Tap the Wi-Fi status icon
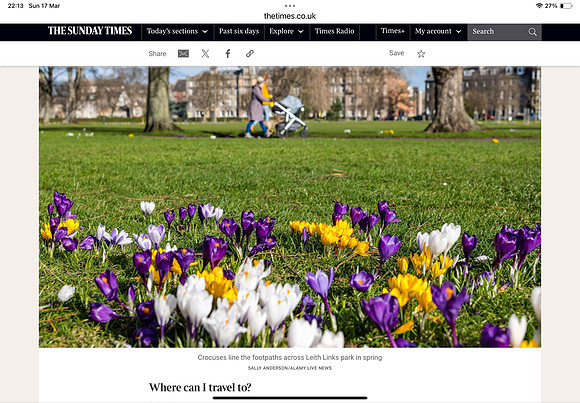The height and width of the screenshot is (403, 580). (x=539, y=6)
